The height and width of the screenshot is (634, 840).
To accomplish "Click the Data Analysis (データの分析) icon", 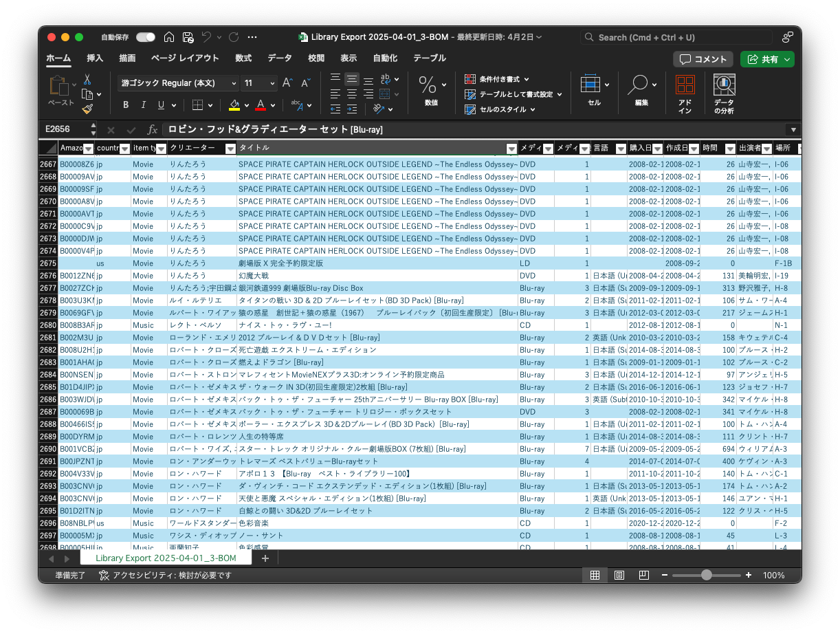I will point(724,94).
